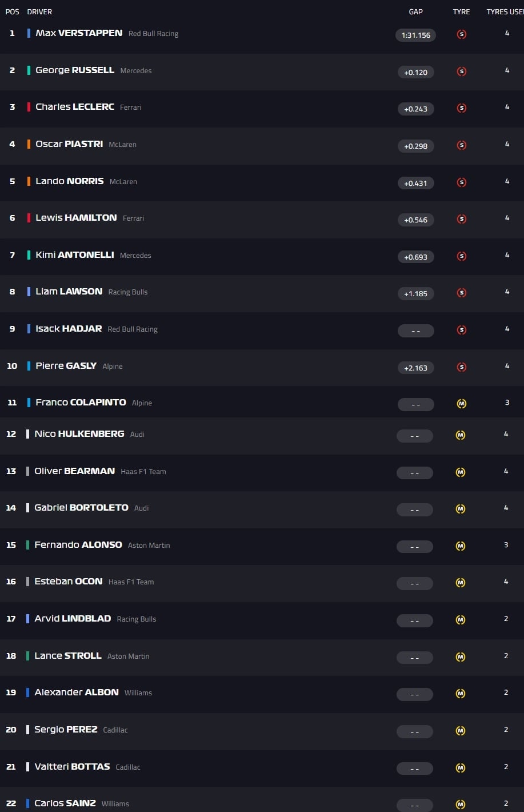Select Fernando Alonso's medium tyre icon

pyautogui.click(x=461, y=546)
